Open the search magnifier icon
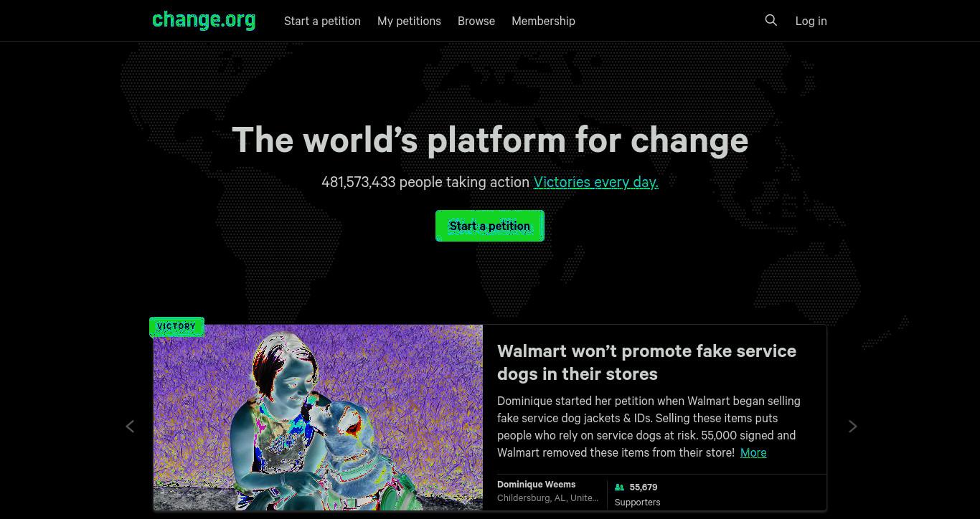This screenshot has width=980, height=519. (x=771, y=20)
